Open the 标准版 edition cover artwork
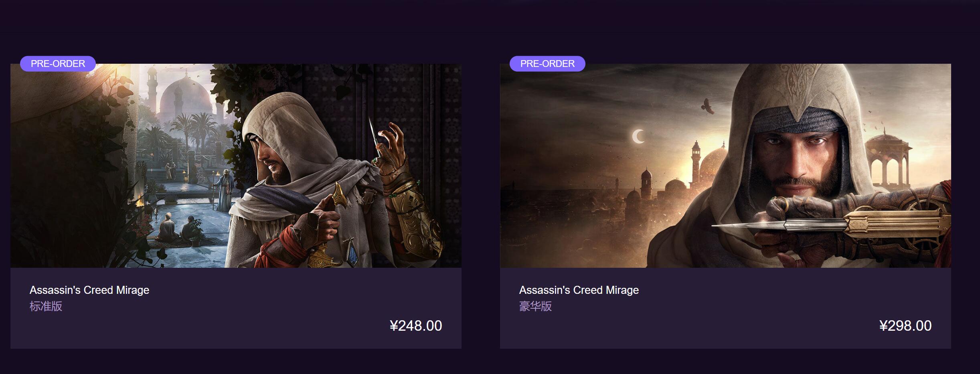The image size is (980, 374). click(236, 166)
